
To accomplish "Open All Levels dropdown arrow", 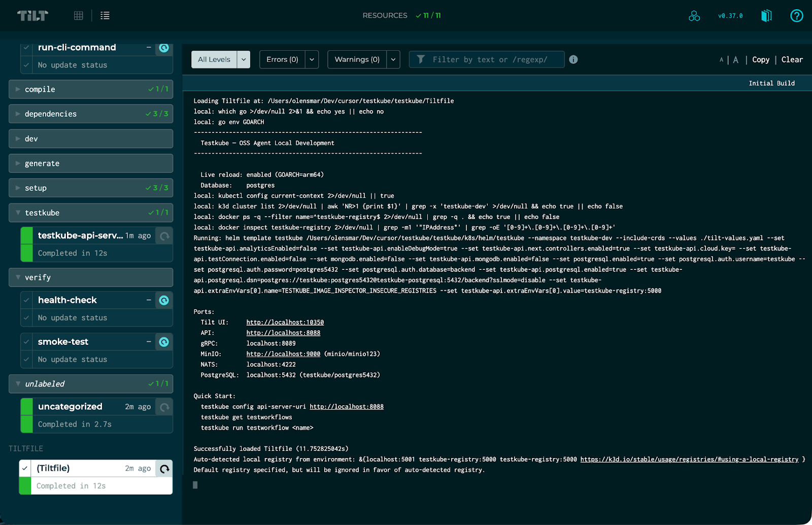I will point(244,59).
